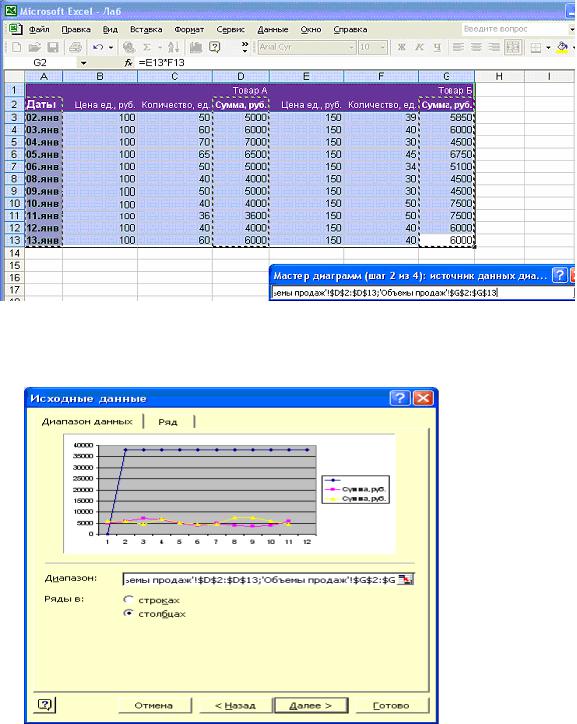Expand toolbar options chevron
Viewport: 577px width, 724px height.
tap(245, 47)
